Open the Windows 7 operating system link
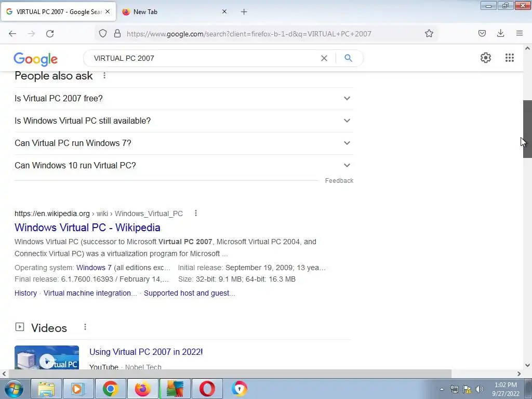This screenshot has height=399, width=532. [94, 268]
